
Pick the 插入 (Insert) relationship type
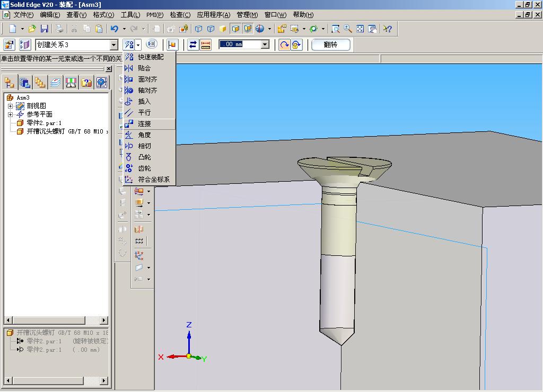[x=144, y=102]
